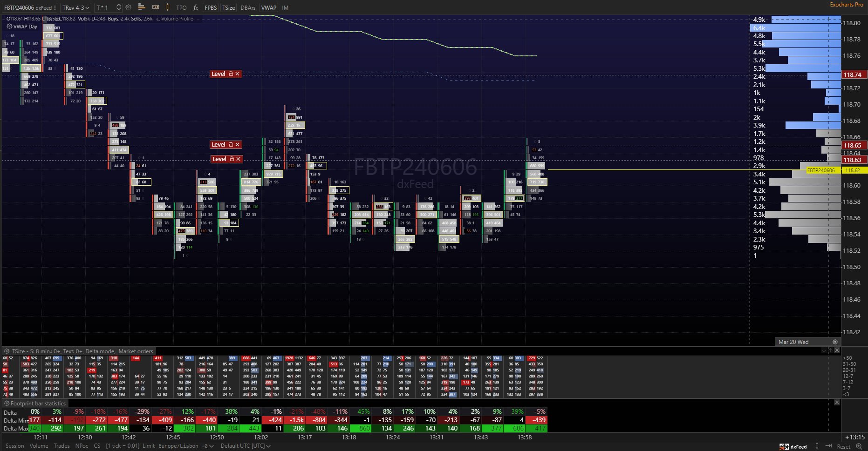Open the TRev 4-3 timeframe dropdown
This screenshot has height=451, width=868.
[75, 8]
